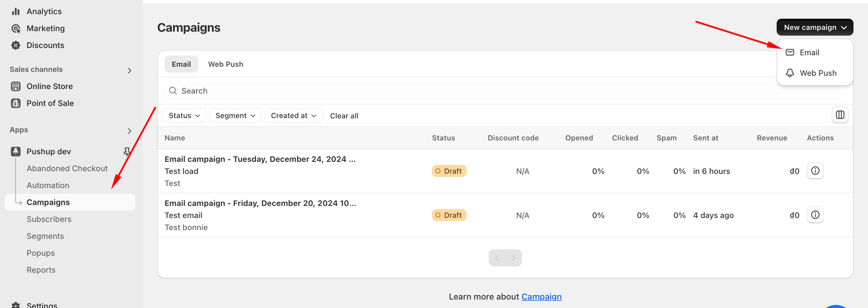This screenshot has width=868, height=308.
Task: Choose Web Push from the New campaign menu
Action: 818,73
